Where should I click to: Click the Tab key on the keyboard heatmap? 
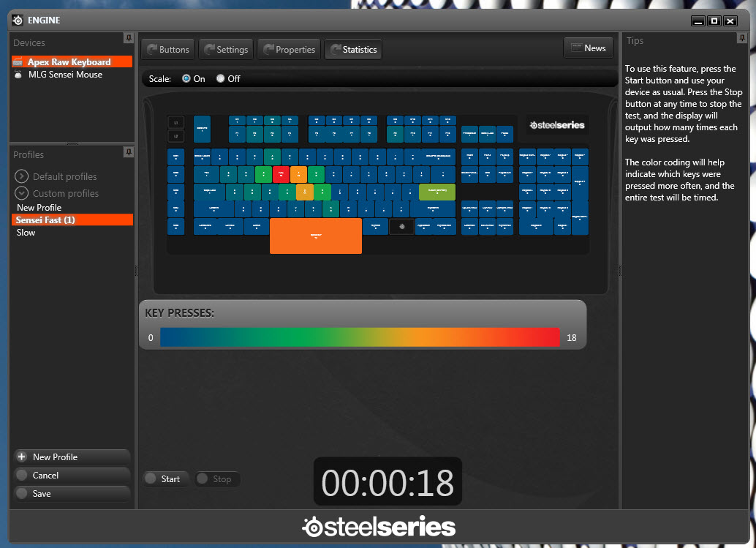click(x=206, y=174)
